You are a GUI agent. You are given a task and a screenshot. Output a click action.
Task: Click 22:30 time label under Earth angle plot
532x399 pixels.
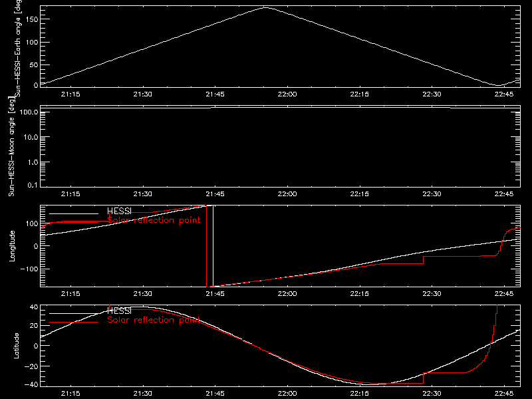click(x=432, y=94)
